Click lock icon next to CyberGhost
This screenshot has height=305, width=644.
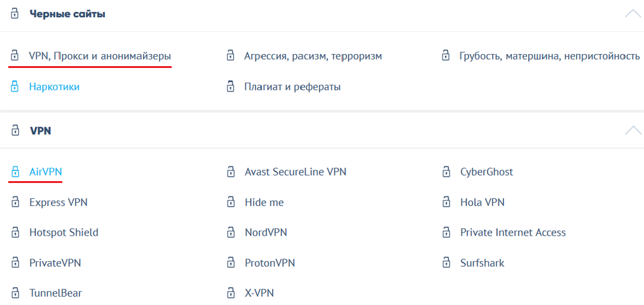click(446, 172)
